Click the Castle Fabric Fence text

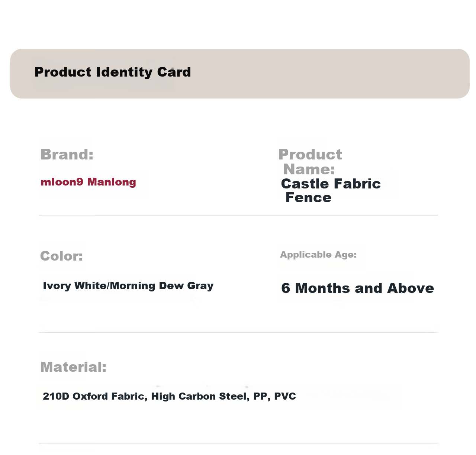(331, 190)
